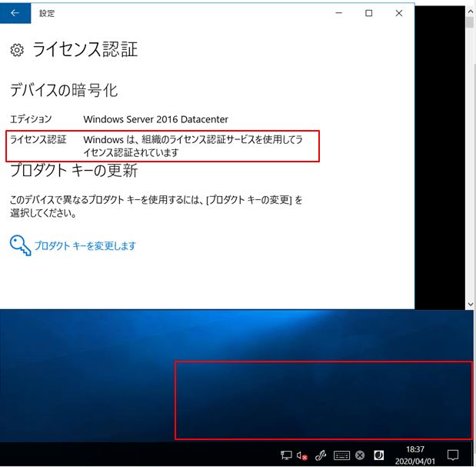Click the ライセンス認証 status message text

192,146
